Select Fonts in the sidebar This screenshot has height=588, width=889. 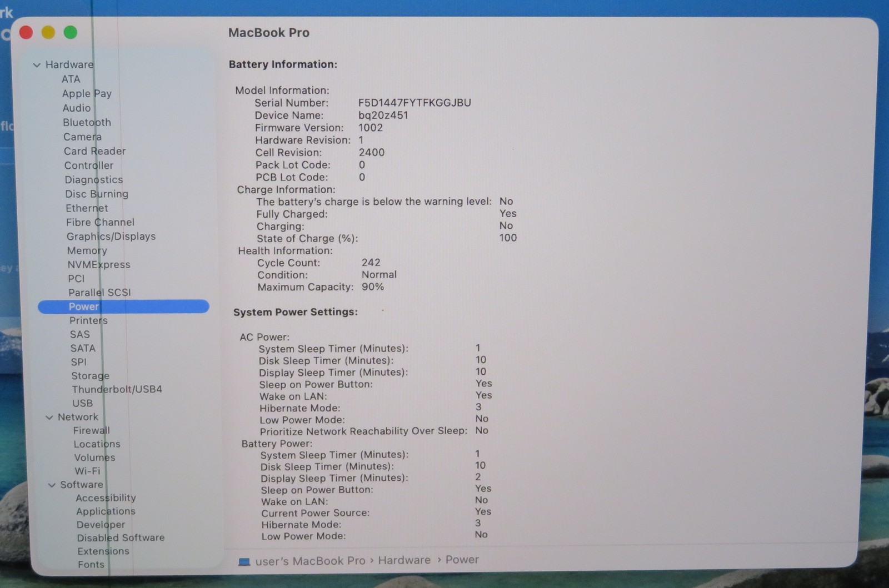[x=91, y=565]
